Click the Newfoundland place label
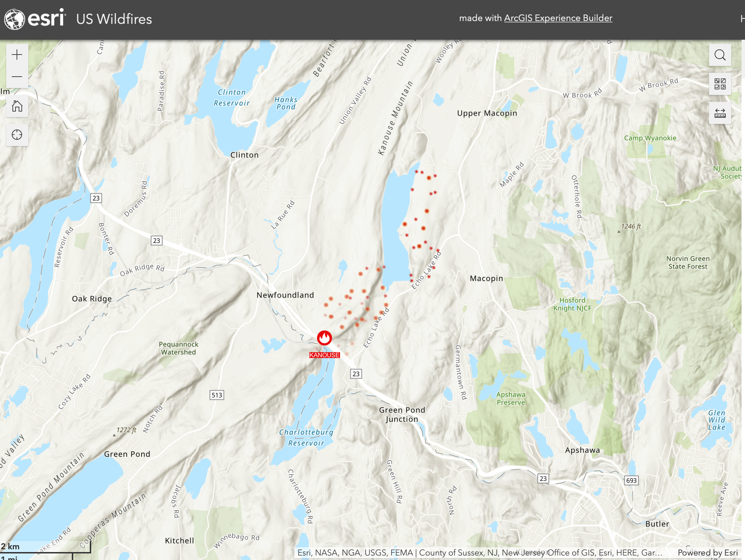This screenshot has height=560, width=745. (x=285, y=295)
